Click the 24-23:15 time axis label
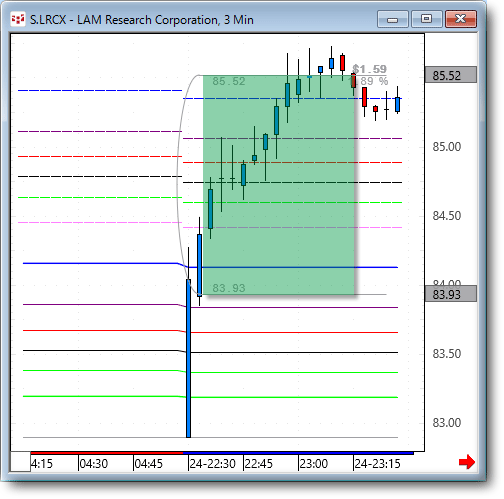The width and height of the screenshot is (504, 499). 377,463
